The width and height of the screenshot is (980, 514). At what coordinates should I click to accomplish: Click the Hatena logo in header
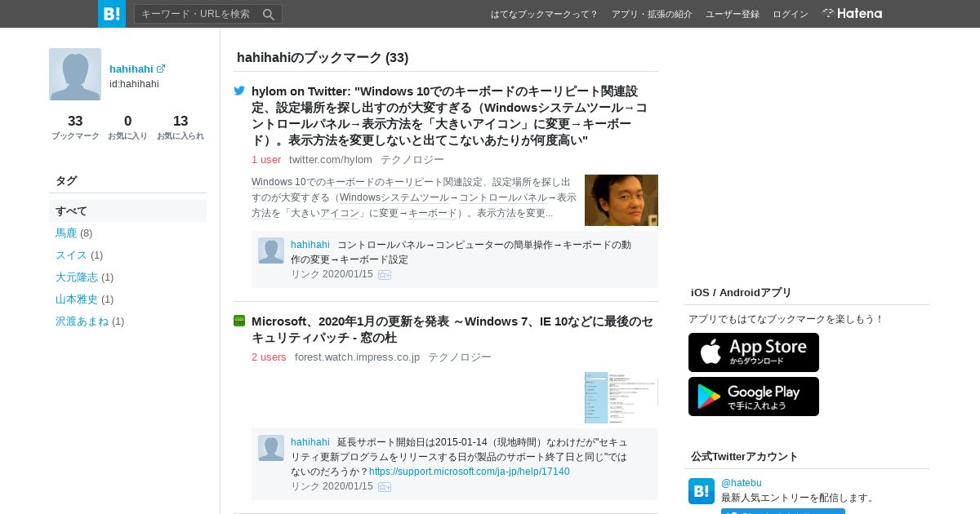pos(852,14)
